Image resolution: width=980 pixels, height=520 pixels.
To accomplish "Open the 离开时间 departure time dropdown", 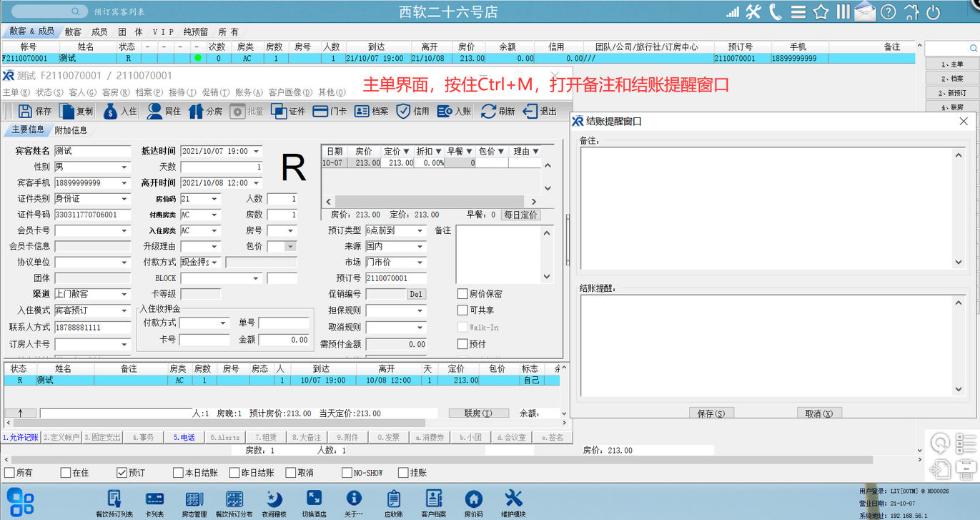I will (257, 183).
